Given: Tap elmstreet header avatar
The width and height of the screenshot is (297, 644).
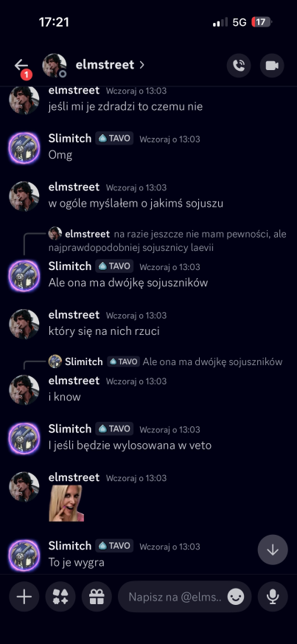Looking at the screenshot, I should [x=54, y=66].
